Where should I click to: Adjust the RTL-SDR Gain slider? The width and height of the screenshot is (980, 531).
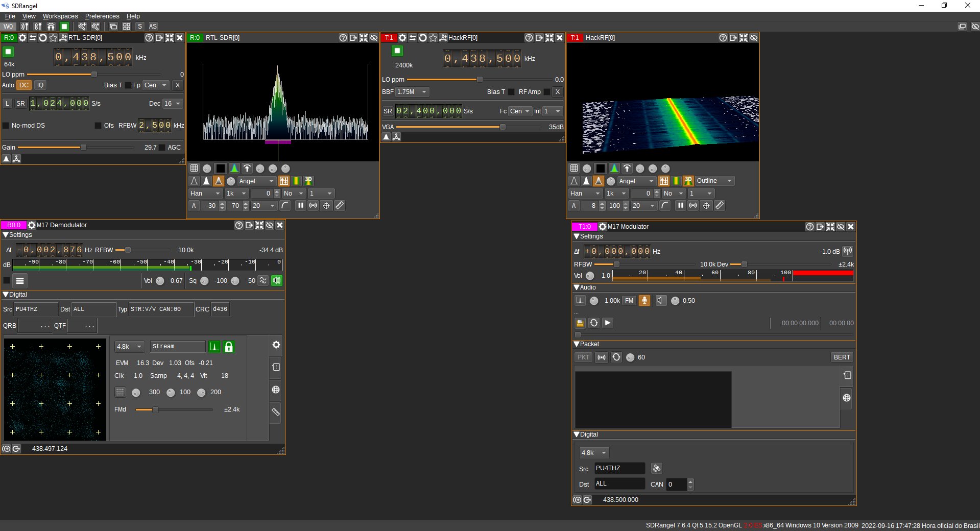(x=76, y=148)
